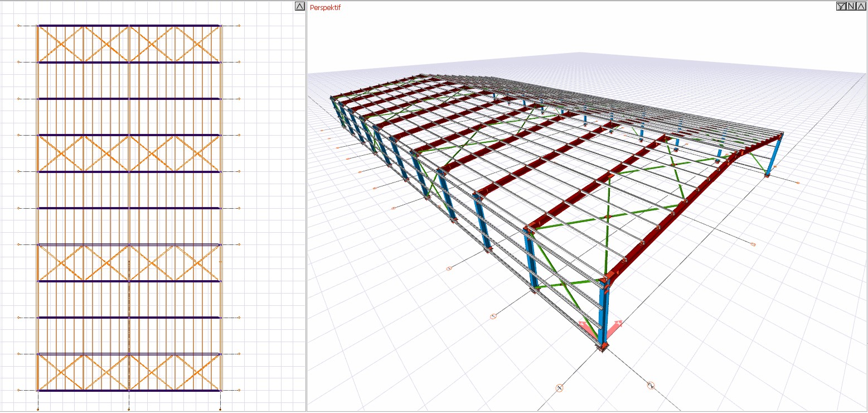This screenshot has height=413, width=868.
Task: Select the far right blue column in perspective
Action: coord(773,156)
